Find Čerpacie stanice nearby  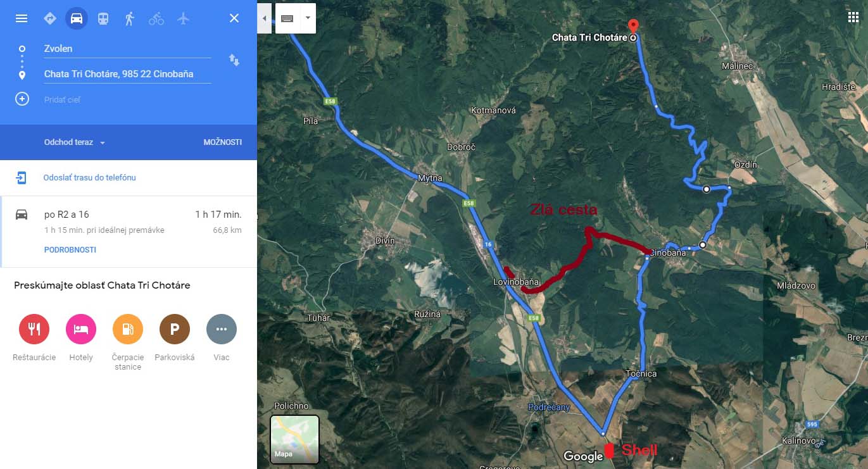(128, 329)
